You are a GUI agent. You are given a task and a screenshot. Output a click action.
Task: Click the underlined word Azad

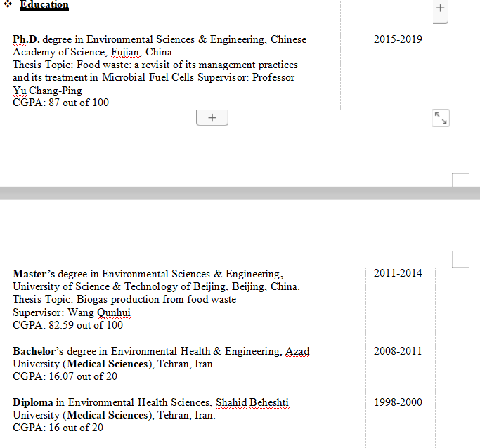pos(297,351)
